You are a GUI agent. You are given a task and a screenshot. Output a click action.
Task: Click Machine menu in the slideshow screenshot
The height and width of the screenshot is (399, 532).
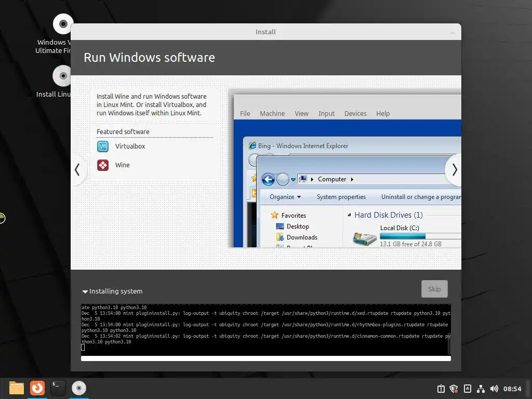(272, 114)
